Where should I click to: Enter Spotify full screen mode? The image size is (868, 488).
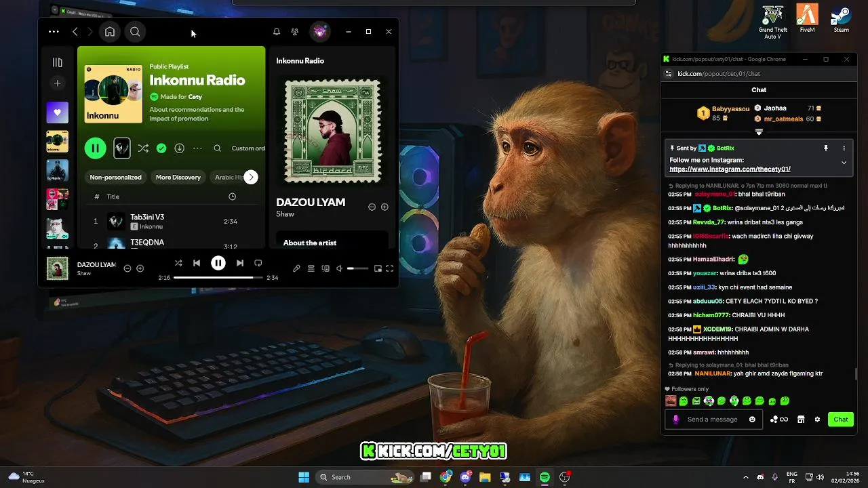pyautogui.click(x=390, y=268)
